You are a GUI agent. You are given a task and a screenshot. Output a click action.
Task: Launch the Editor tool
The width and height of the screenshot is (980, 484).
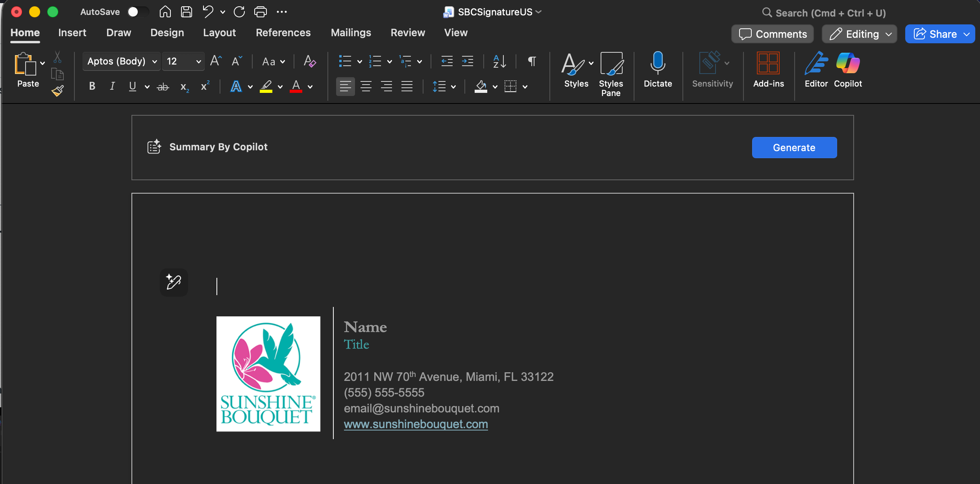click(x=815, y=70)
